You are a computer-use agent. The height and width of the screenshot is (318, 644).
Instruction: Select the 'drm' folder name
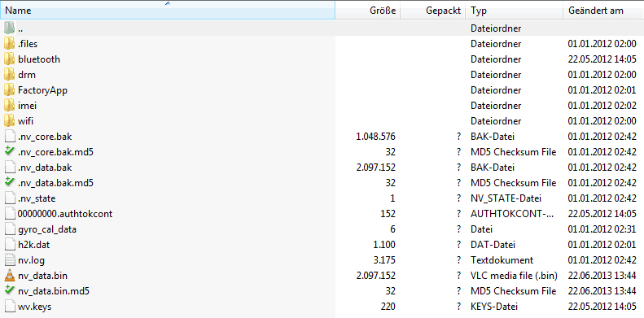coord(27,75)
